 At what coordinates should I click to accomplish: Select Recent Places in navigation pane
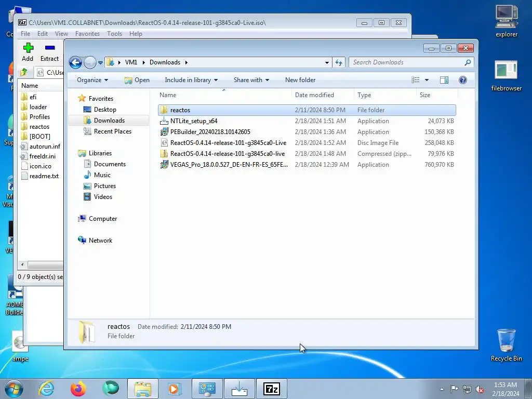[112, 131]
